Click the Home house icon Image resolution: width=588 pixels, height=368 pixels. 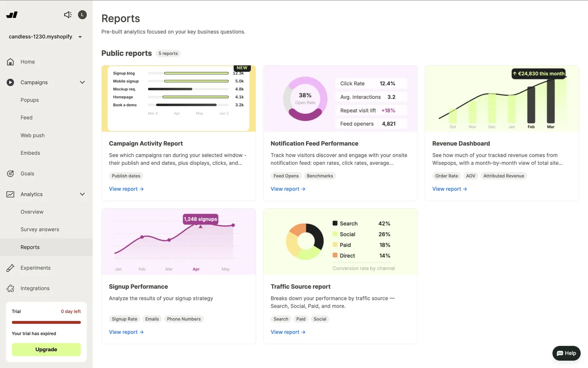point(10,62)
